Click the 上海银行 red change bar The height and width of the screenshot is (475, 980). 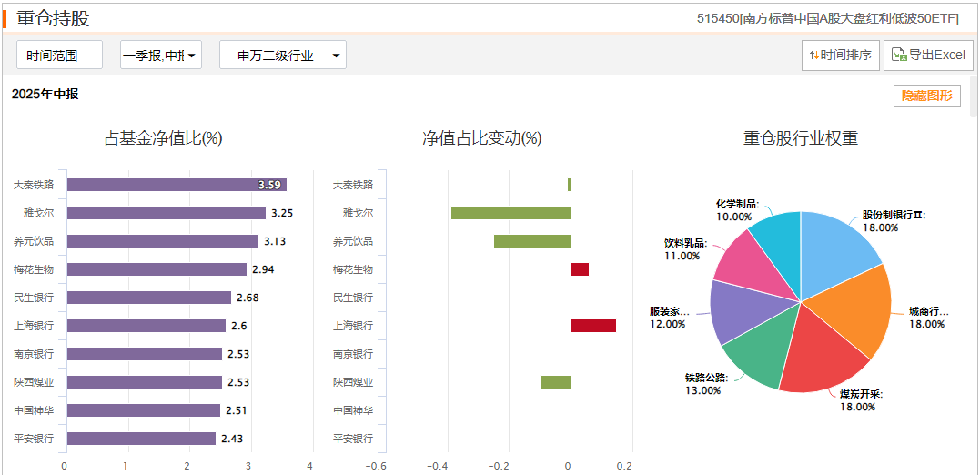594,326
